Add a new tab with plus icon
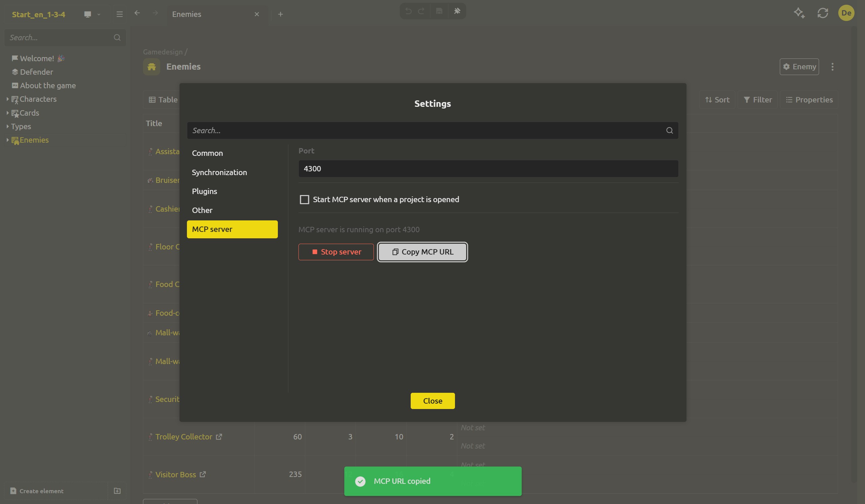The image size is (865, 504). tap(281, 14)
